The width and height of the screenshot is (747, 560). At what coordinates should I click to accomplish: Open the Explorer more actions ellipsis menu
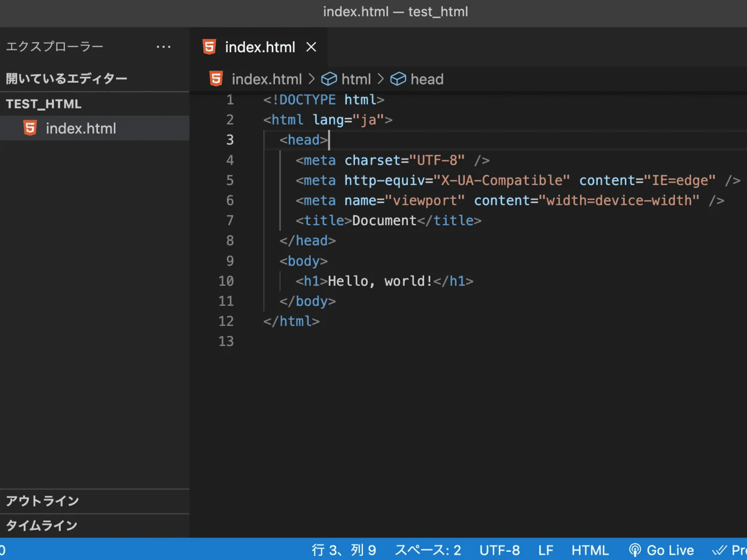pyautogui.click(x=164, y=47)
